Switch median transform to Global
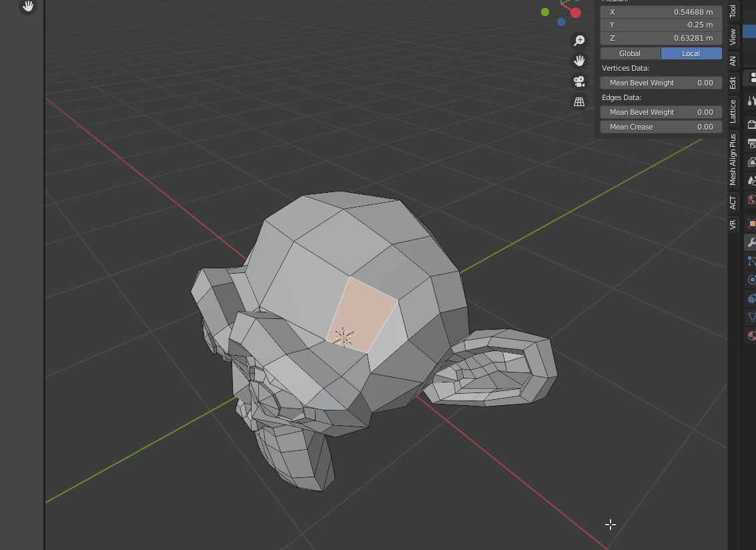This screenshot has width=756, height=550. (629, 53)
